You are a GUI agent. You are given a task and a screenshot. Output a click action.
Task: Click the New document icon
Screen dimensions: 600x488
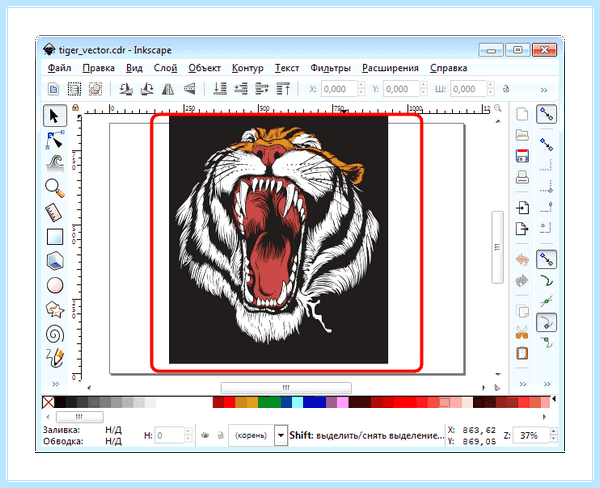522,114
